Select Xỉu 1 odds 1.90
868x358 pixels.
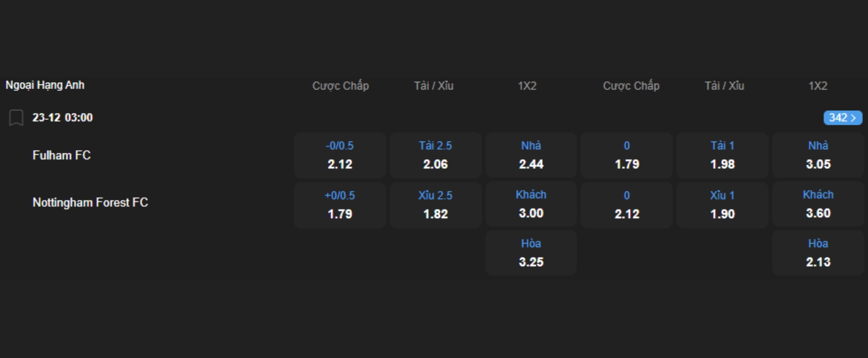(x=722, y=205)
